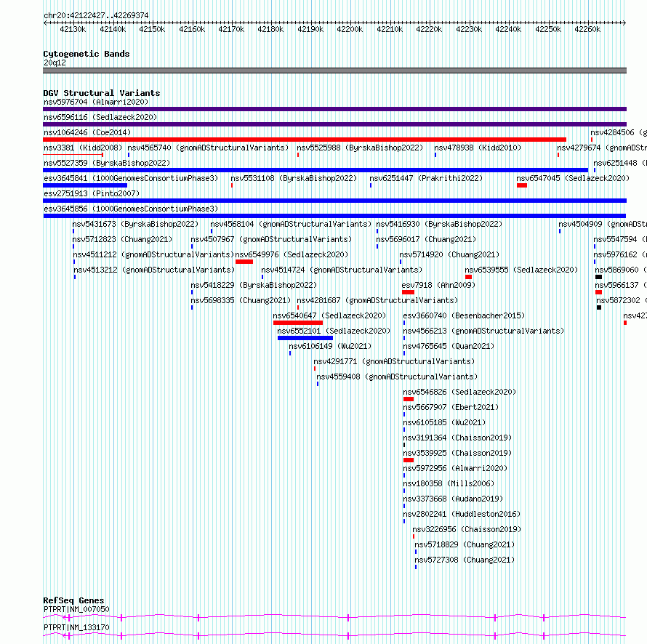The height and width of the screenshot is (644, 647).
Task: Click nsv3373668 (Audano2019) label
Action: coord(453,499)
